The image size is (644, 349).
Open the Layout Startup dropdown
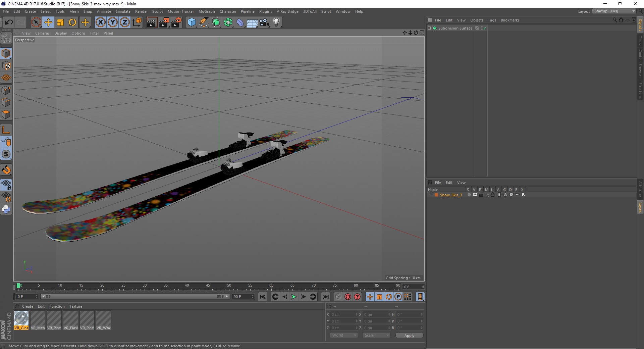coord(614,11)
